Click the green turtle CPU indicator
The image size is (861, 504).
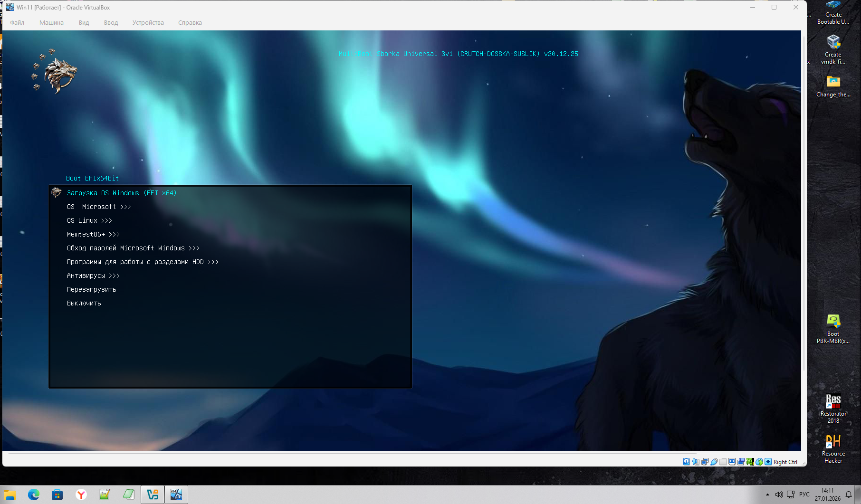point(750,462)
